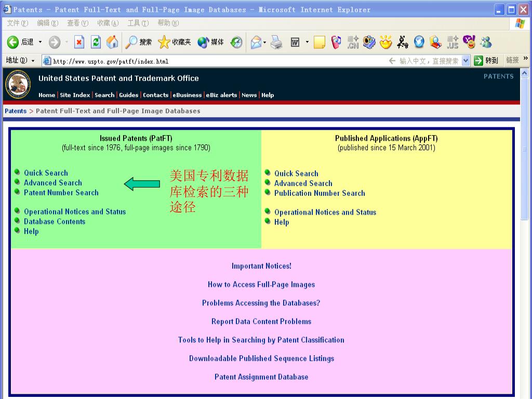The image size is (532, 399).
Task: Click eBusiness in USPTO navigation bar
Action: [187, 95]
